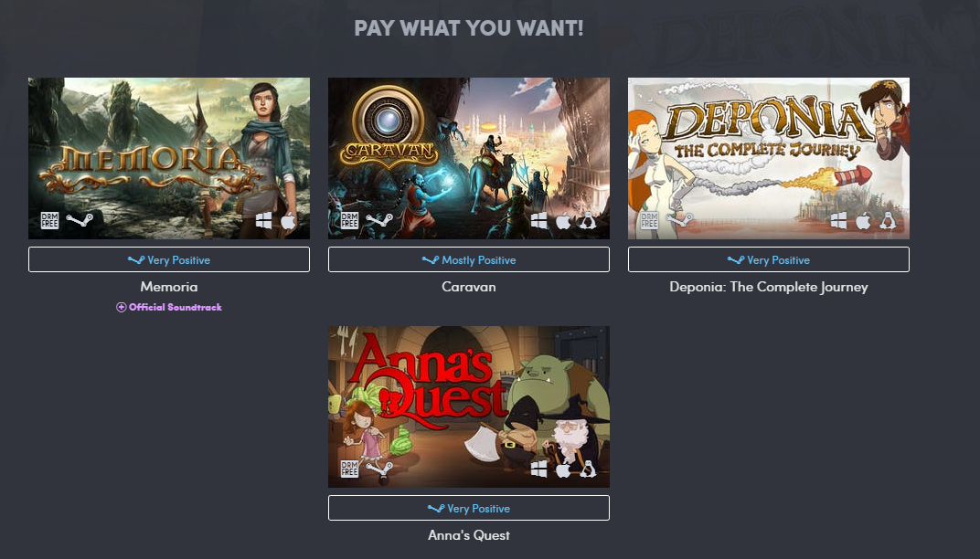Click the Windows icon on Anna's Quest artwork
980x559 pixels.
[538, 469]
